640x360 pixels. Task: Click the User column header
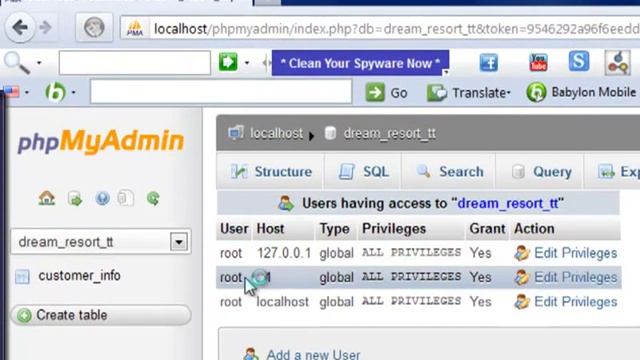point(234,229)
